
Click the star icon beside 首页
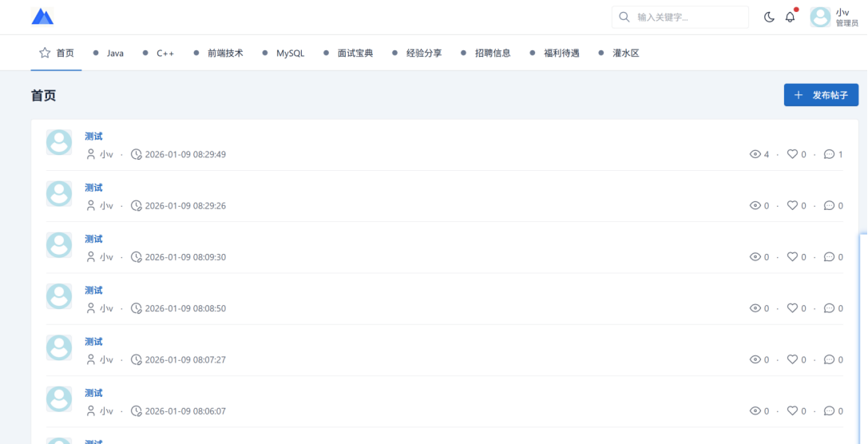(45, 54)
